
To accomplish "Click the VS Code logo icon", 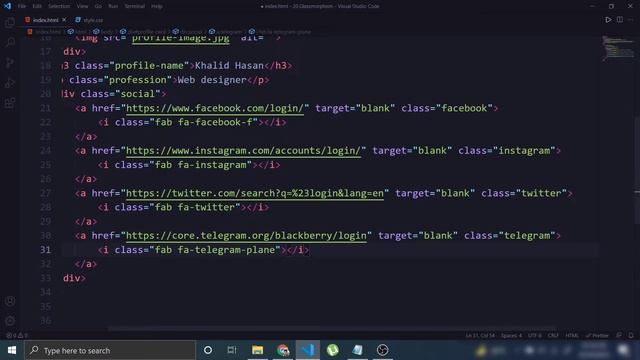I will (x=7, y=6).
